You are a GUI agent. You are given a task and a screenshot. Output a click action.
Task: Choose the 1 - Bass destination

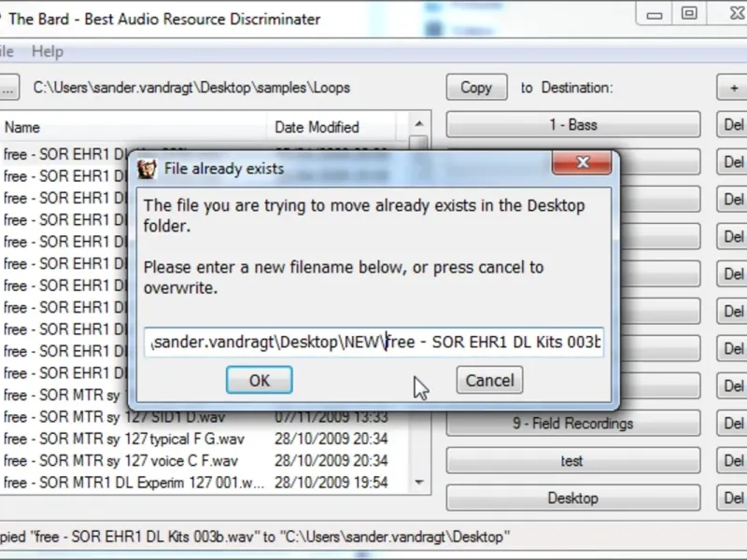pyautogui.click(x=573, y=125)
